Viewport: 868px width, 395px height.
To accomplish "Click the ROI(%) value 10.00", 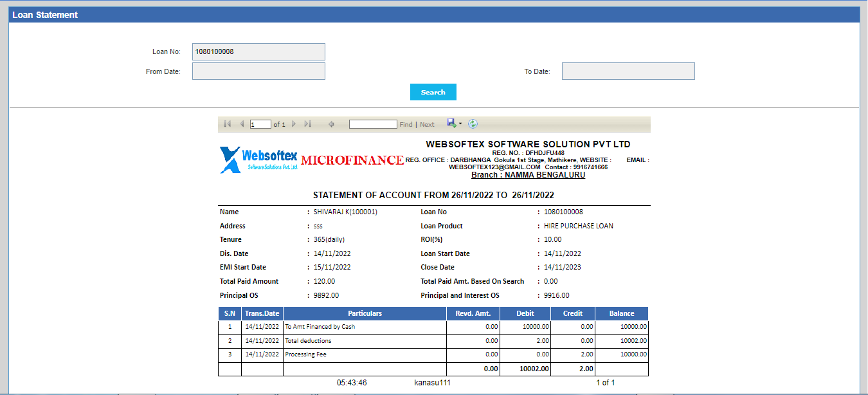I will click(x=552, y=239).
